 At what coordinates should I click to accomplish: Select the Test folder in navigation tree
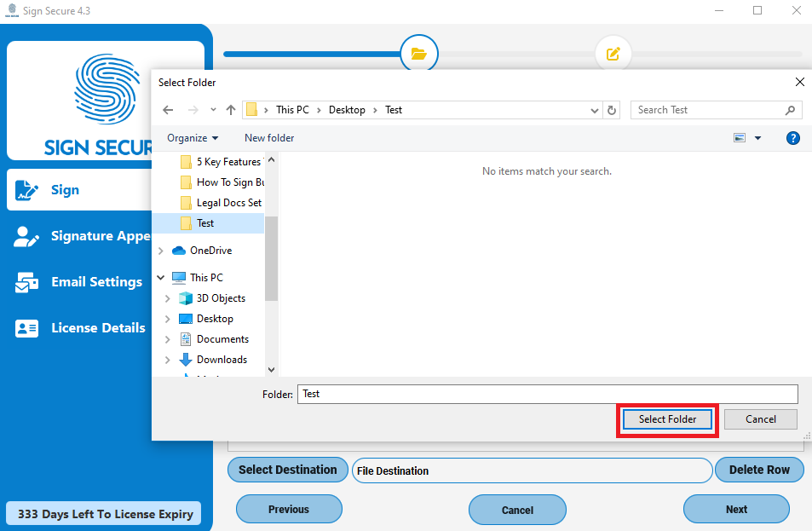[x=208, y=223]
